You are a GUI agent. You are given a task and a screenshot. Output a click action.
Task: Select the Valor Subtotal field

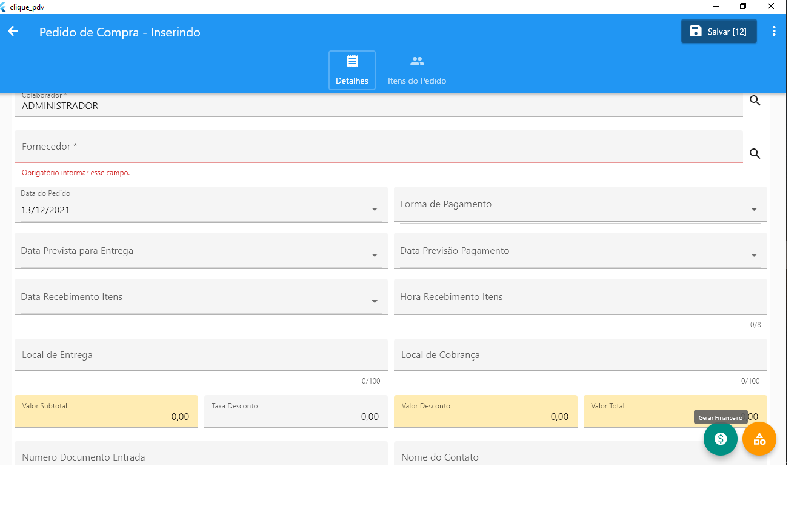click(106, 411)
